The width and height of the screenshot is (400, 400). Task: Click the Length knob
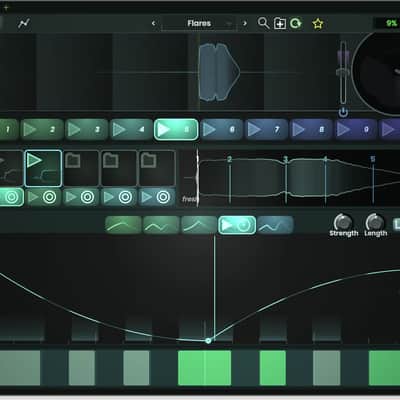[375, 222]
